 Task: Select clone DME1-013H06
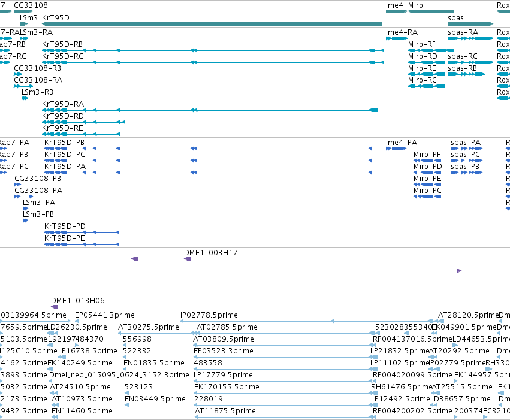(78, 300)
